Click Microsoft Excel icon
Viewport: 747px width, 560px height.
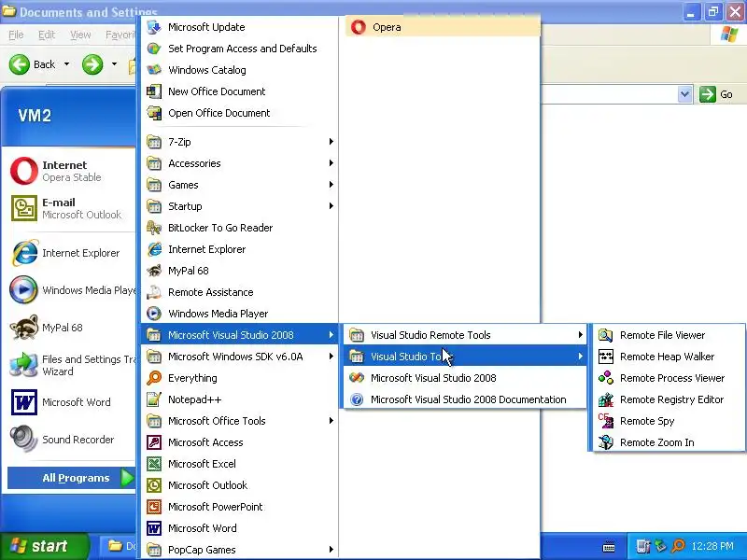pos(154,464)
